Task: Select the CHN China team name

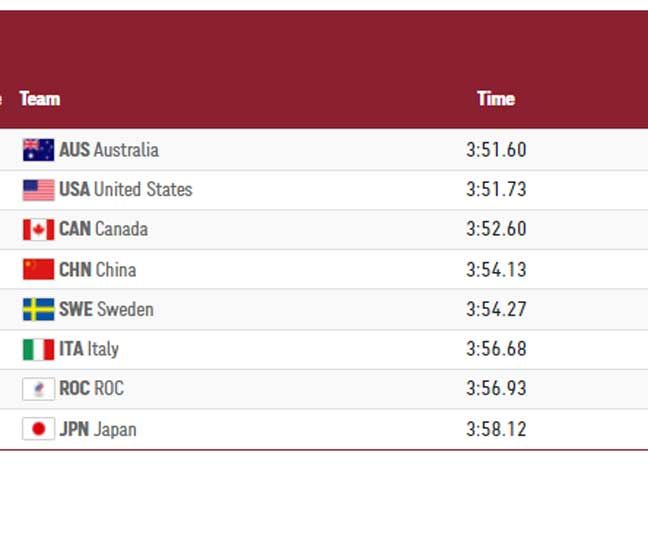Action: [97, 269]
